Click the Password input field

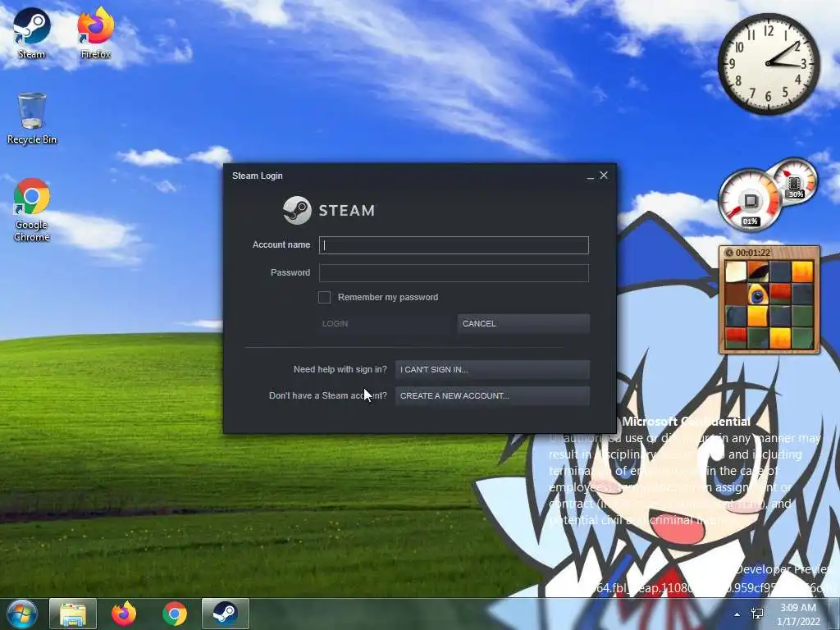(x=454, y=272)
